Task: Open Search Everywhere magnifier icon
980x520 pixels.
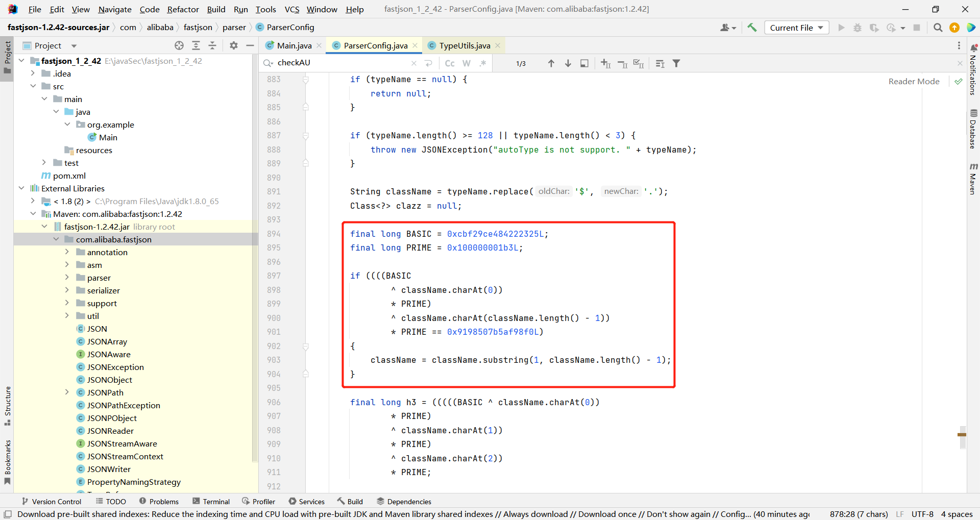Action: tap(938, 28)
